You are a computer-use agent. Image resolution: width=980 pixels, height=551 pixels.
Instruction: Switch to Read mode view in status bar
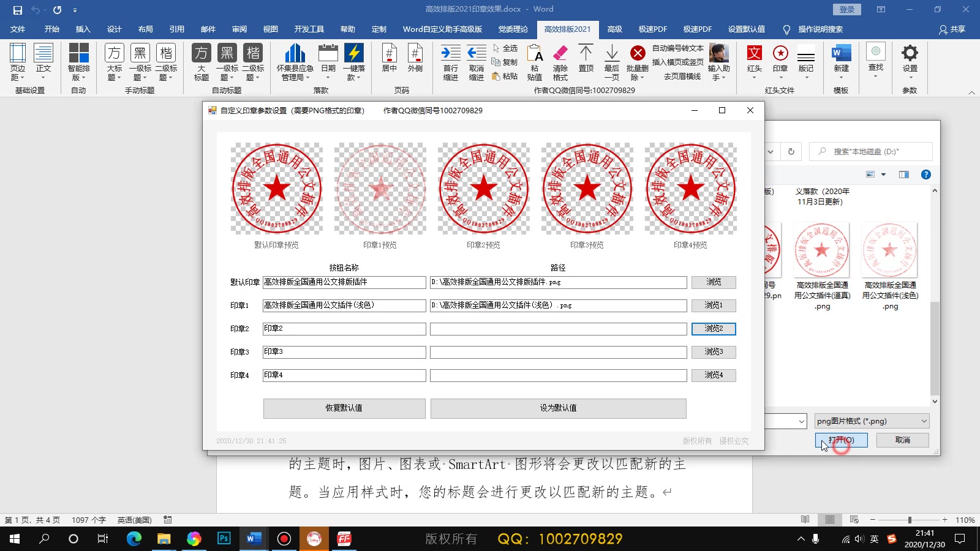point(805,520)
